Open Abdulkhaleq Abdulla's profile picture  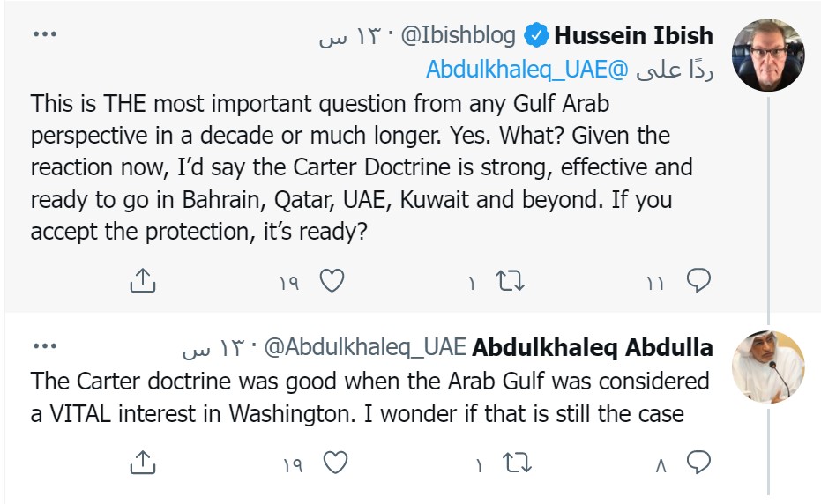click(x=768, y=365)
